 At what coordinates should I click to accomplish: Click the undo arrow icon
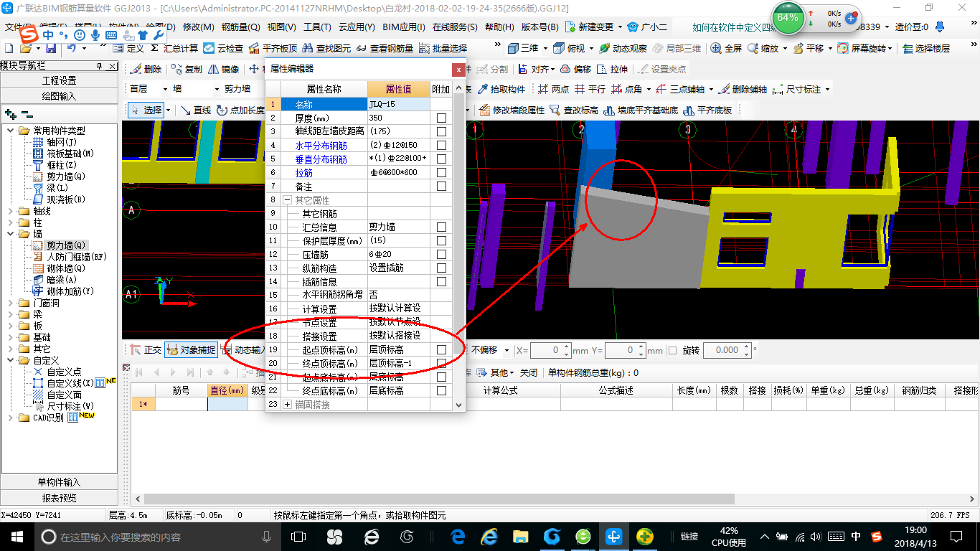tap(72, 49)
